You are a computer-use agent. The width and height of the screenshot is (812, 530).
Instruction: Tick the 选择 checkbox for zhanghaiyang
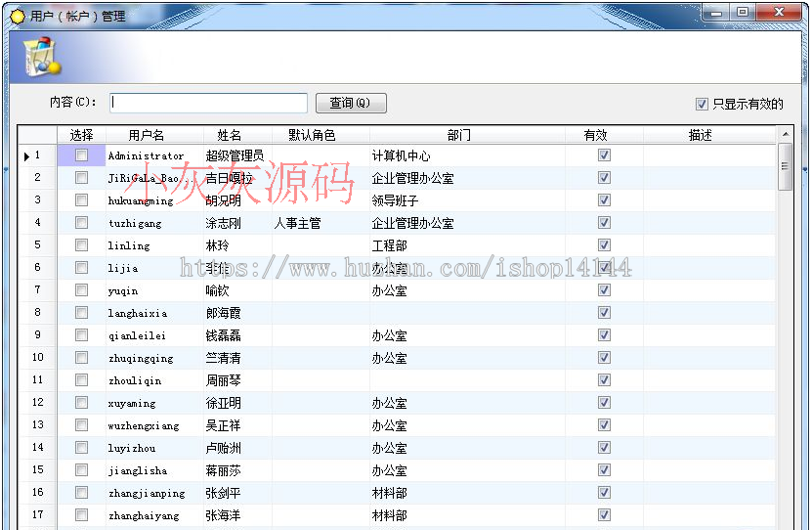(x=81, y=515)
